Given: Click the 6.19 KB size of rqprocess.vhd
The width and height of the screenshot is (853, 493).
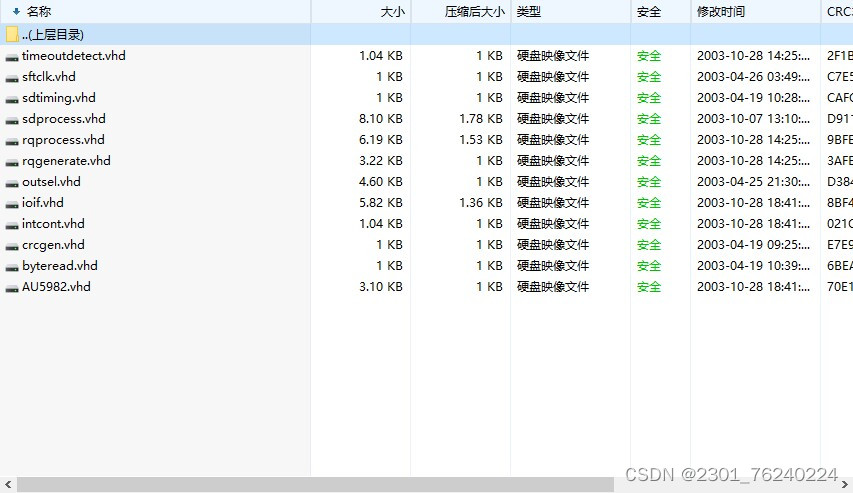Looking at the screenshot, I should 380,140.
